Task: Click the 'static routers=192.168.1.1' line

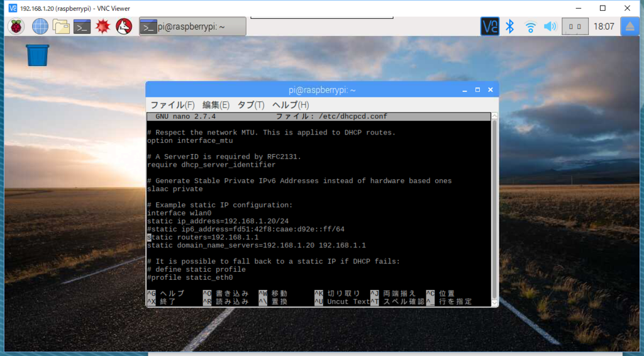Action: 203,237
